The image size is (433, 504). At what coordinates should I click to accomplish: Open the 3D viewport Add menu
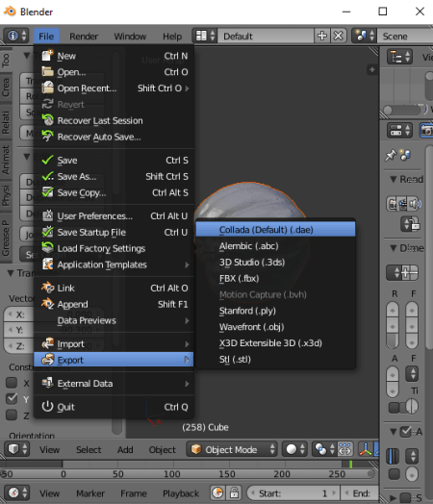[125, 449]
